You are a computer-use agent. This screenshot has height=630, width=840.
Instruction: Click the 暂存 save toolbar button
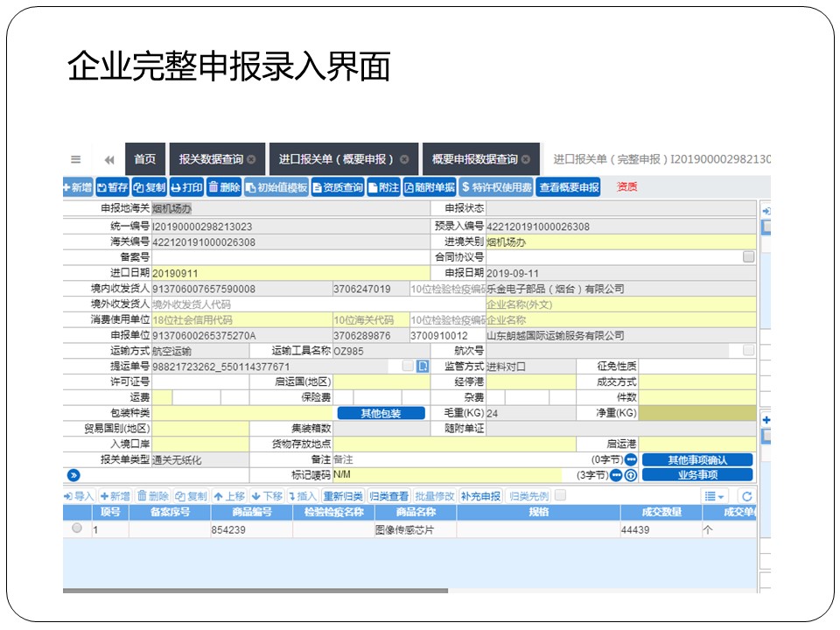(112, 187)
